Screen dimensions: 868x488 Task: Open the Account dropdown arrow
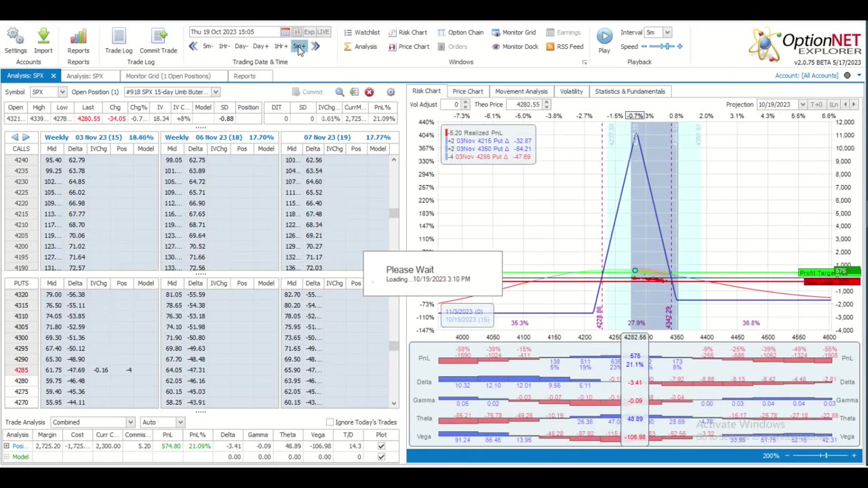[859, 75]
